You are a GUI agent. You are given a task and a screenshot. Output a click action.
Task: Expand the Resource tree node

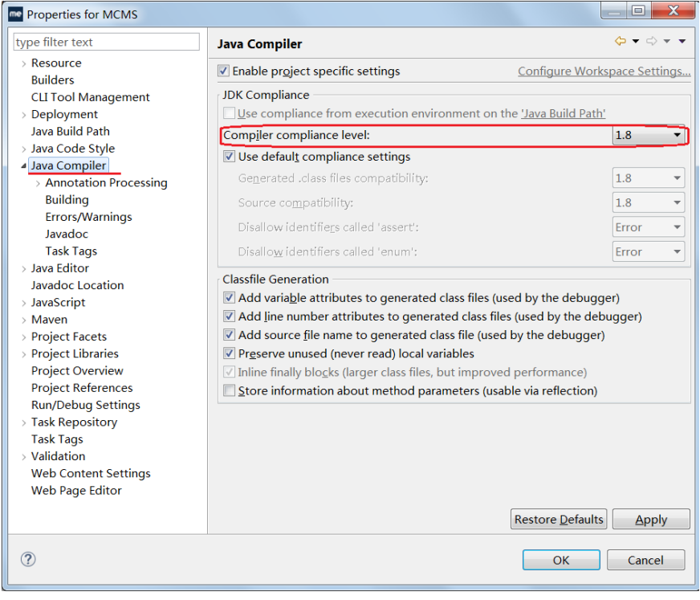point(23,63)
